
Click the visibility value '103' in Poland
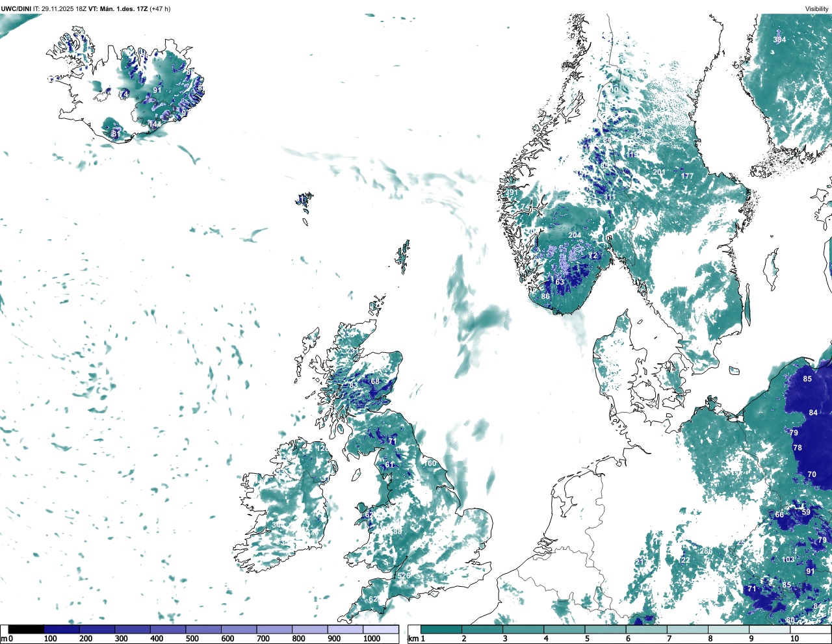click(x=788, y=560)
